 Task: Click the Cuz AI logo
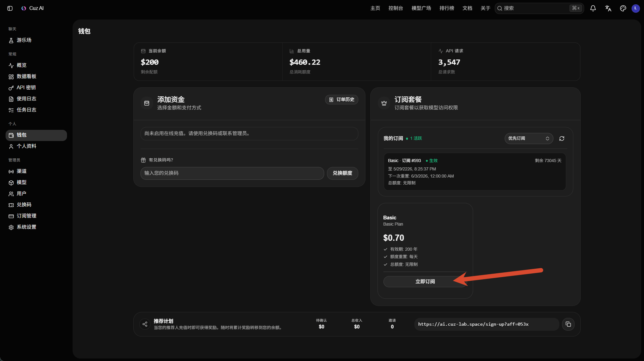point(32,8)
